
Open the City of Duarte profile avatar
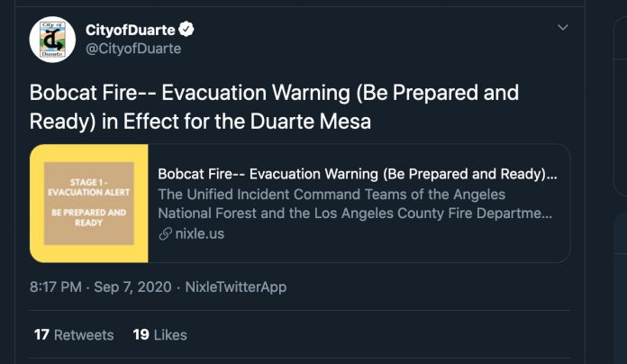[x=52, y=40]
